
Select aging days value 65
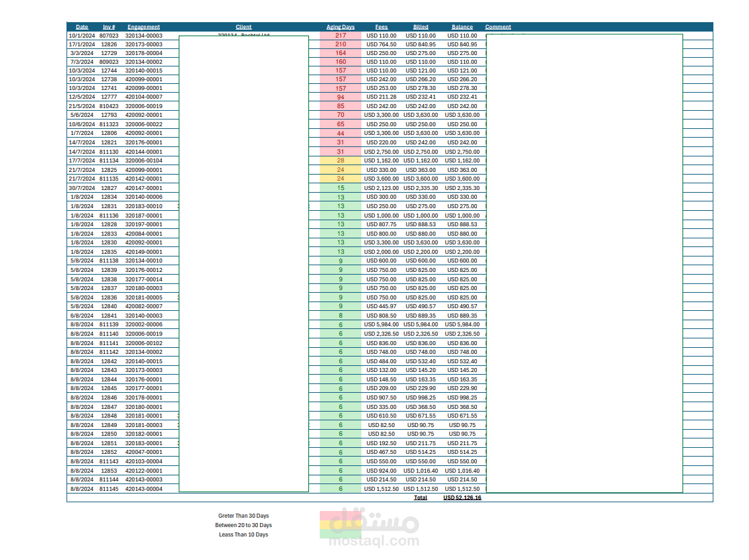[341, 124]
